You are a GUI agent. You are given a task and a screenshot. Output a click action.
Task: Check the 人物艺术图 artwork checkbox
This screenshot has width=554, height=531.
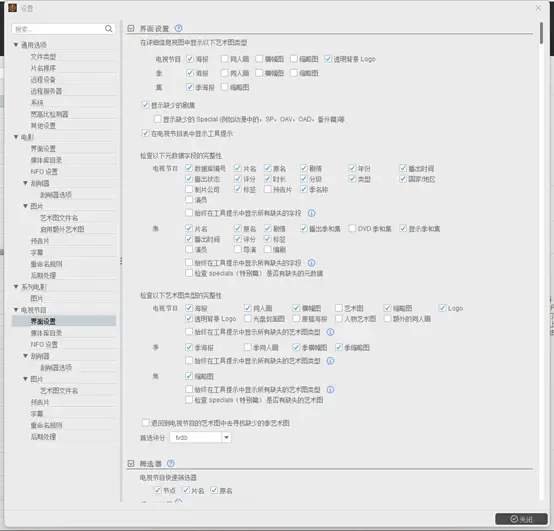pos(338,319)
